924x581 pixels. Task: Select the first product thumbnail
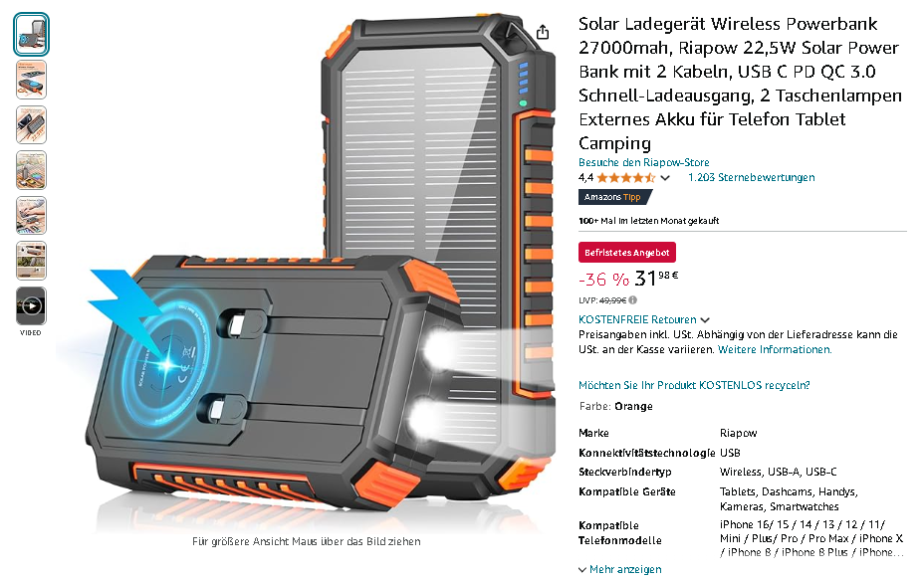pyautogui.click(x=31, y=35)
